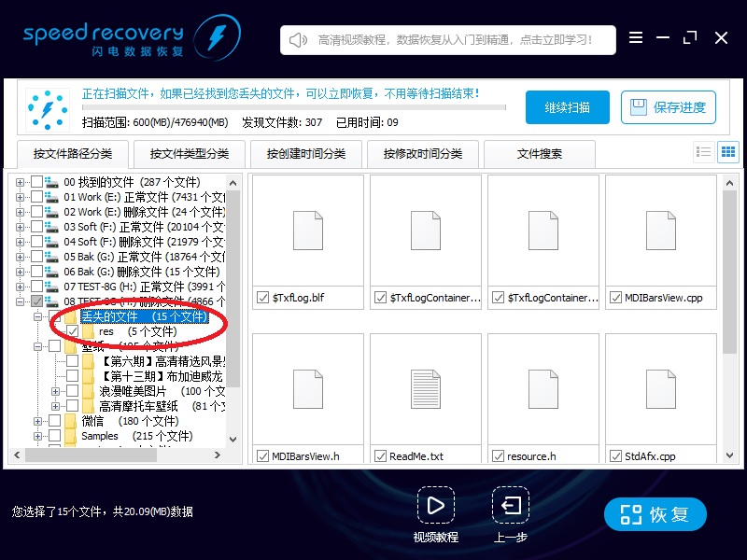This screenshot has height=560, width=747.
Task: Click the 恢复 recover button
Action: [655, 514]
